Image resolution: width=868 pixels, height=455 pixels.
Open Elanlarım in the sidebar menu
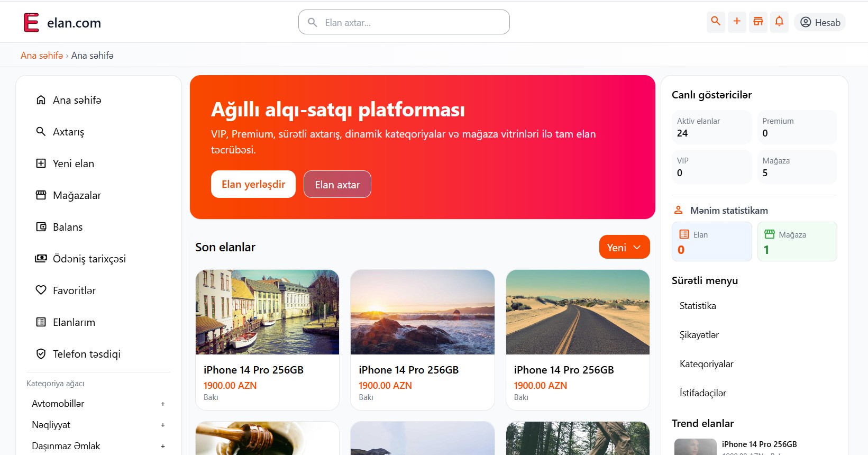[74, 322]
